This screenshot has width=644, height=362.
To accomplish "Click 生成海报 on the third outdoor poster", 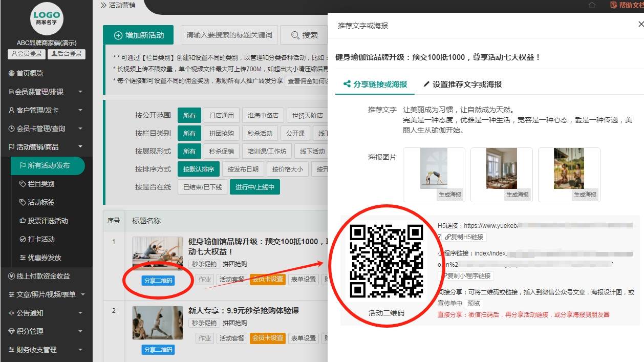I will 585,195.
